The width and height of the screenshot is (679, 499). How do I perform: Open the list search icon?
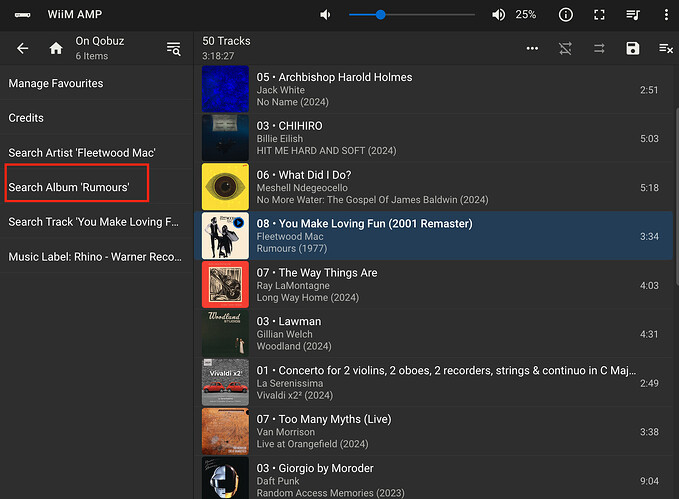[x=174, y=49]
